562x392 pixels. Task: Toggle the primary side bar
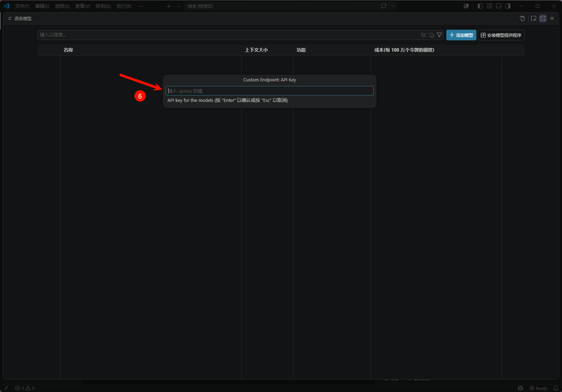(x=480, y=6)
